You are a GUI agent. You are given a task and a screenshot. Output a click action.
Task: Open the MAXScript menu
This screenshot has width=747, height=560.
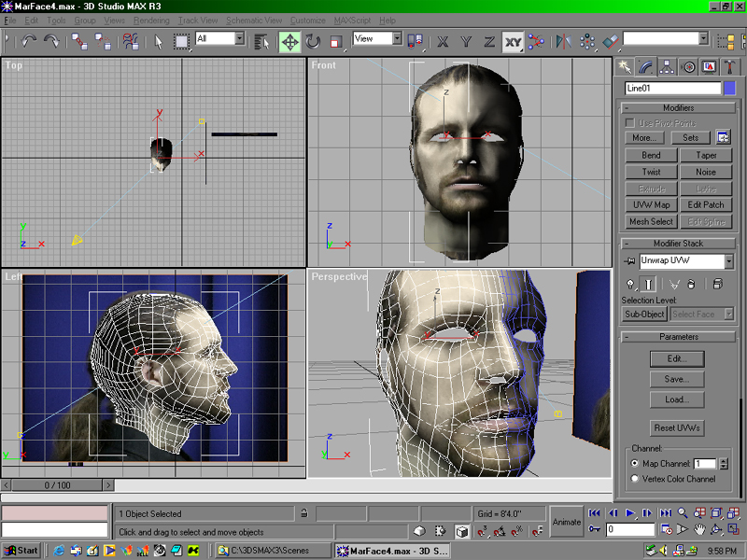click(352, 21)
